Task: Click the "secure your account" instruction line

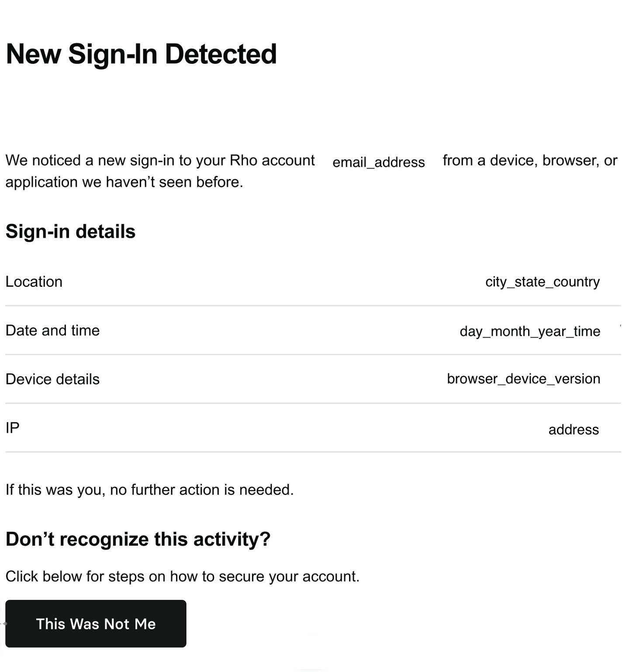Action: click(182, 576)
